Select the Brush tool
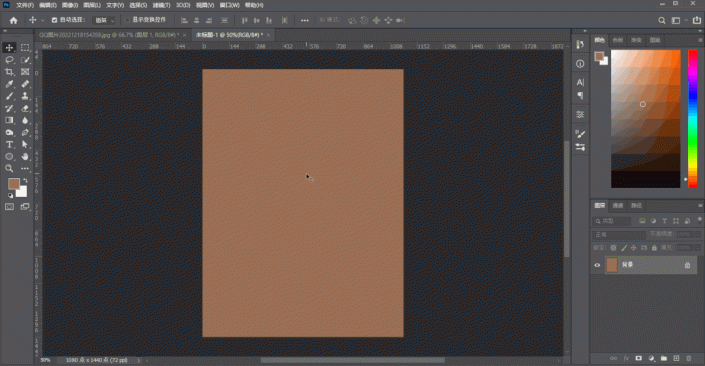Viewport: 705px width, 366px height. coord(9,96)
